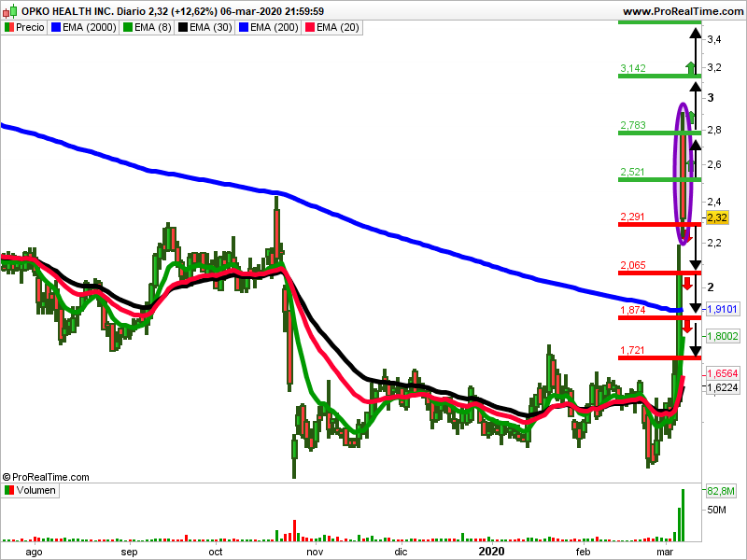Click the 2,8 price axis label
The height and width of the screenshot is (560, 747).
point(713,130)
